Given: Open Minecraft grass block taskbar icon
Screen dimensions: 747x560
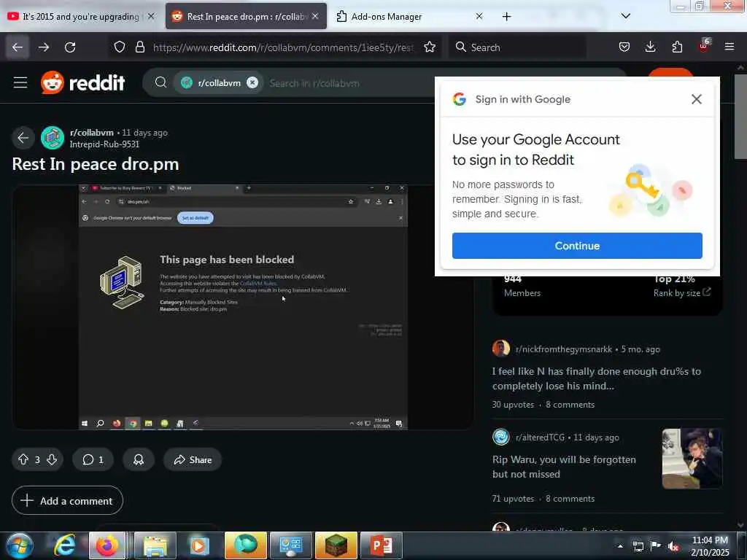Looking at the screenshot, I should (336, 545).
